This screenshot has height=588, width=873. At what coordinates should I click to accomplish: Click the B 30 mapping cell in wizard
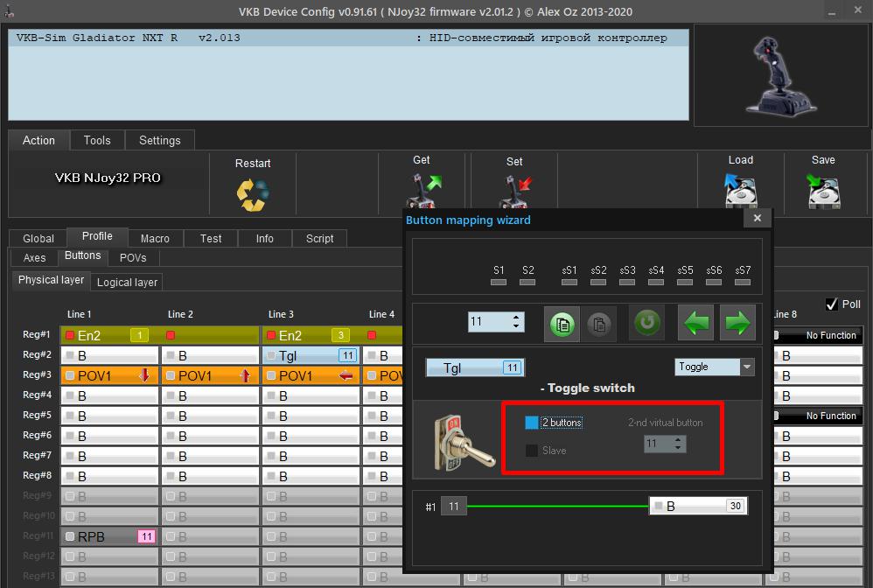[x=698, y=506]
